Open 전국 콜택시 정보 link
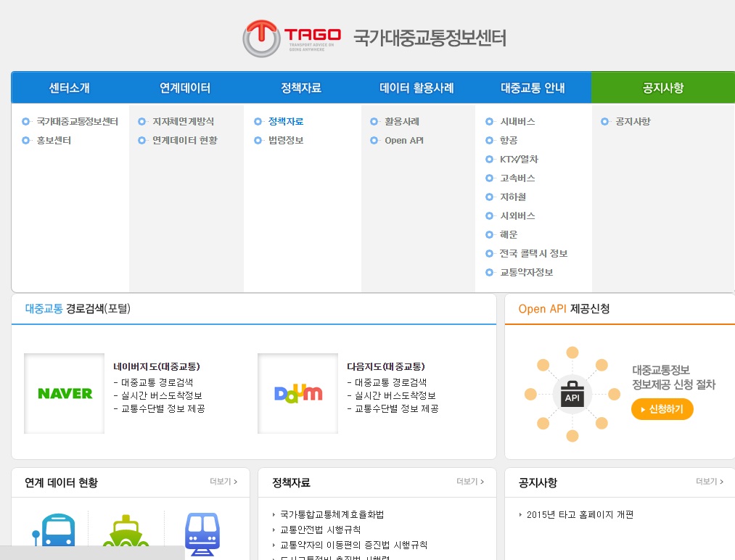The image size is (735, 560). [x=533, y=253]
